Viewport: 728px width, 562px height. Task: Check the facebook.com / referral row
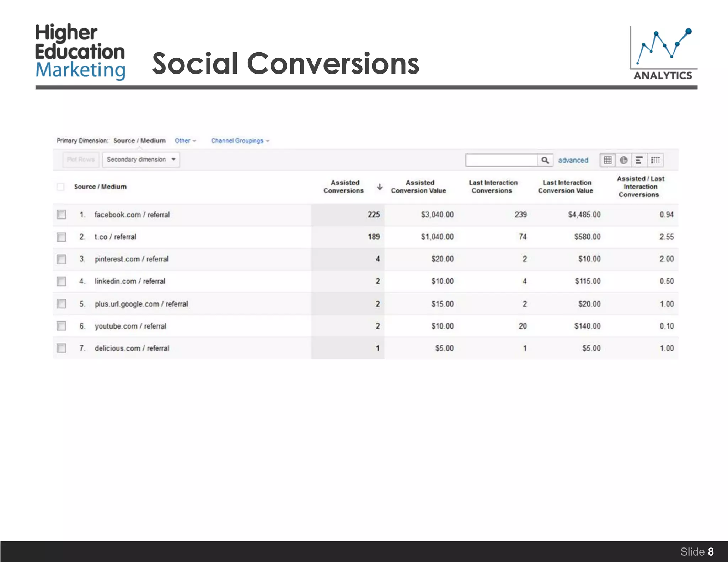coord(61,214)
